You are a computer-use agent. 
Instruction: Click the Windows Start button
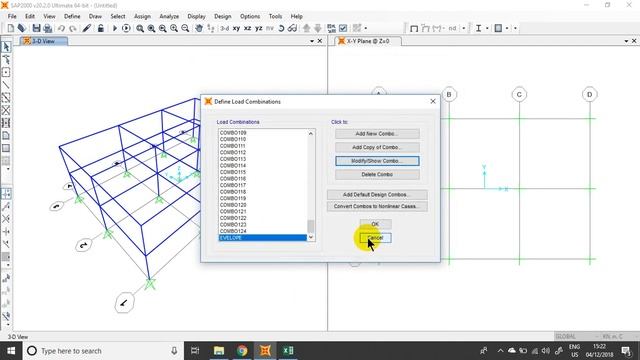click(11, 351)
